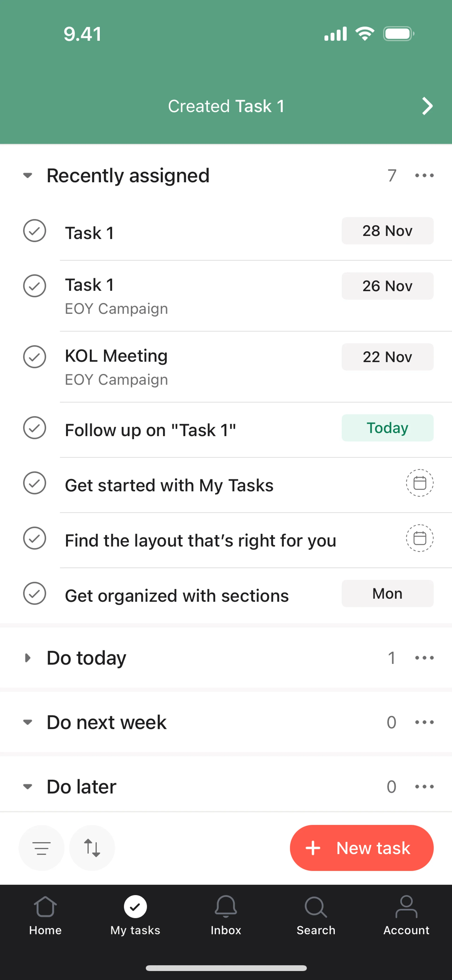Set due date for Get started with My Tasks
This screenshot has width=452, height=980.
pos(419,483)
